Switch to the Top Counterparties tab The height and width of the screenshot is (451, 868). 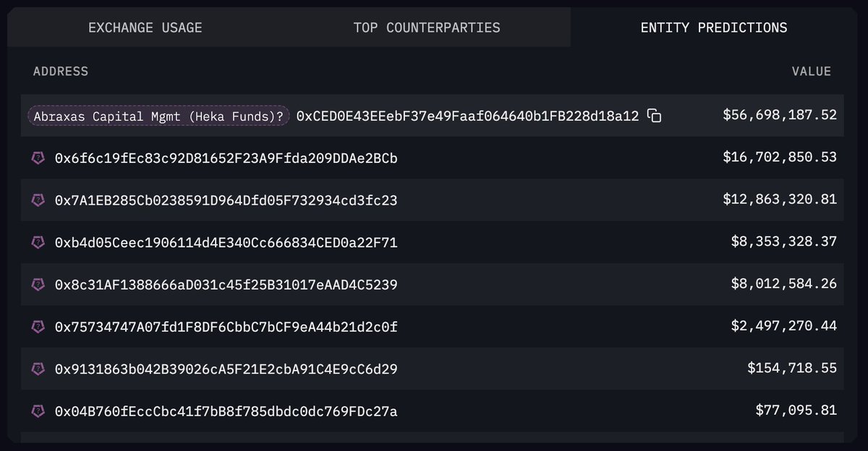427,28
